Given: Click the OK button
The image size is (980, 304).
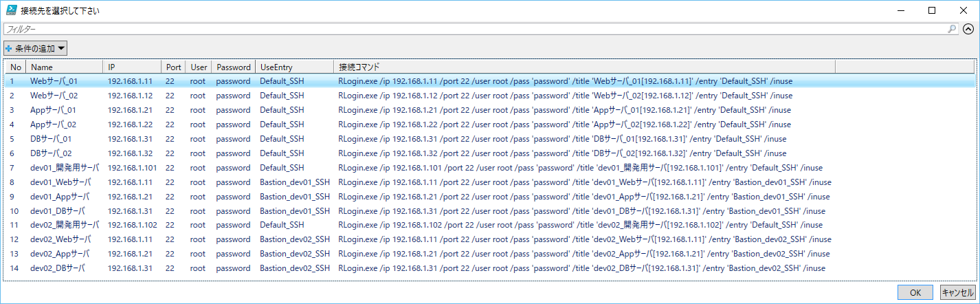Looking at the screenshot, I should point(915,292).
